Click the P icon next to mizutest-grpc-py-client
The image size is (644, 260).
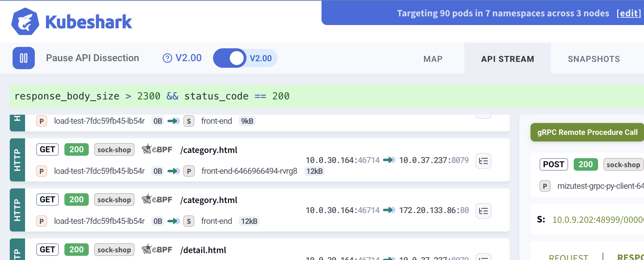[545, 186]
